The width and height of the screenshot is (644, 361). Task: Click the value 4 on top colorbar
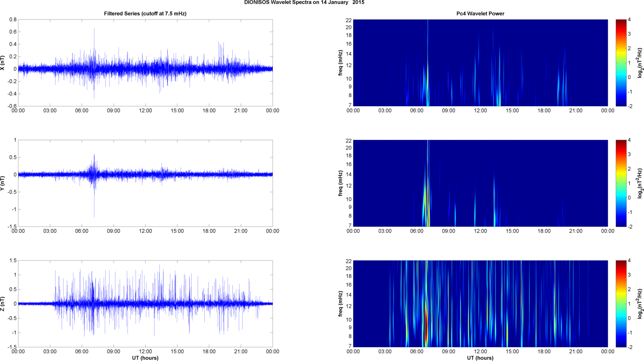pos(629,20)
